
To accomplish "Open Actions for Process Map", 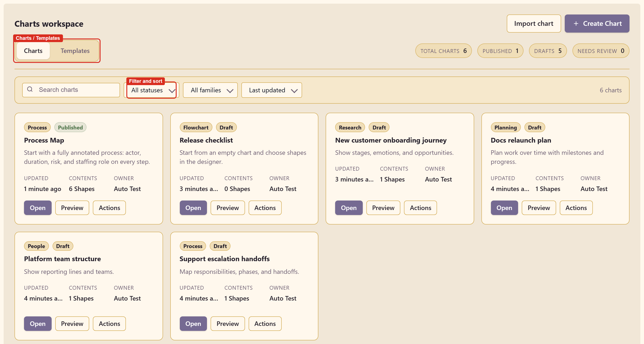I will click(x=109, y=208).
